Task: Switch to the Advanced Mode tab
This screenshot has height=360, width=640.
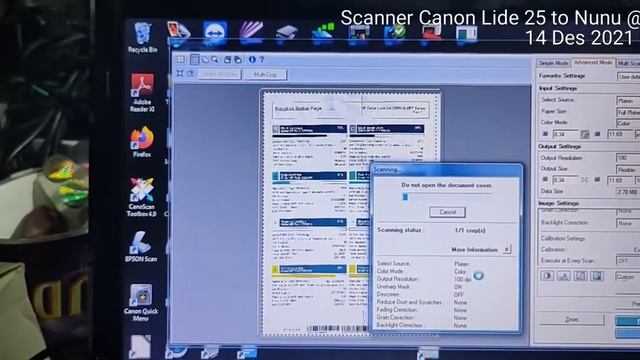Action: tap(593, 62)
